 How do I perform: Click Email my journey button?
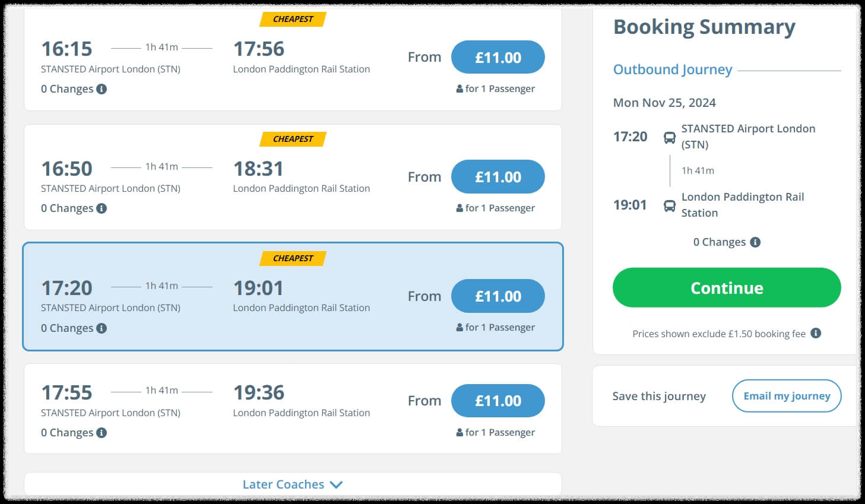pos(786,396)
